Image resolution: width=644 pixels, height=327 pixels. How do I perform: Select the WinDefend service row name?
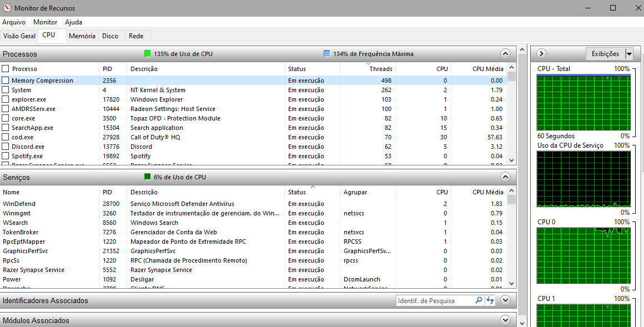tap(19, 204)
